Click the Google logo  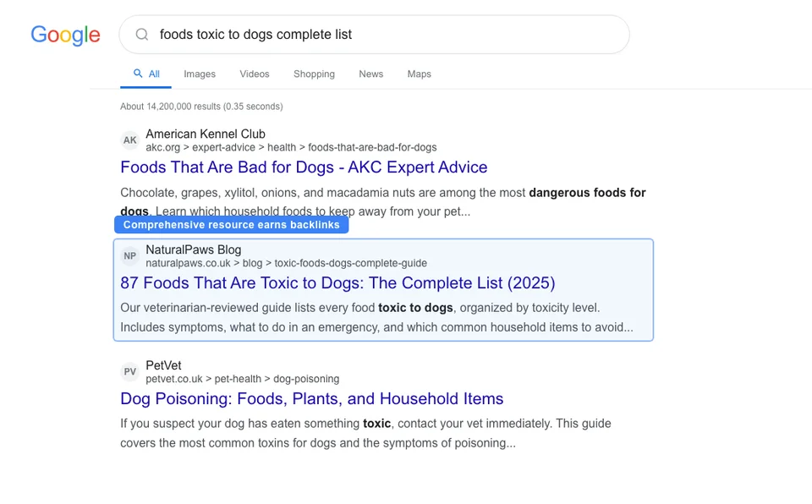pyautogui.click(x=65, y=35)
